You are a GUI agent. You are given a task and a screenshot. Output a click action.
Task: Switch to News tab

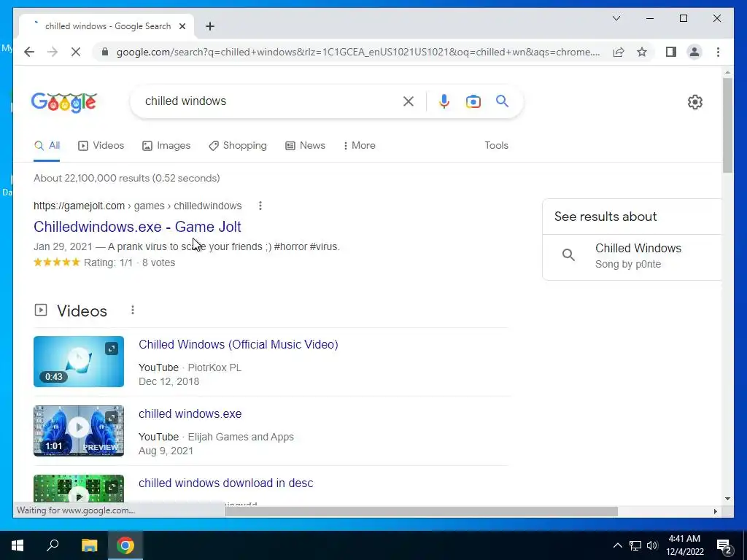306,146
